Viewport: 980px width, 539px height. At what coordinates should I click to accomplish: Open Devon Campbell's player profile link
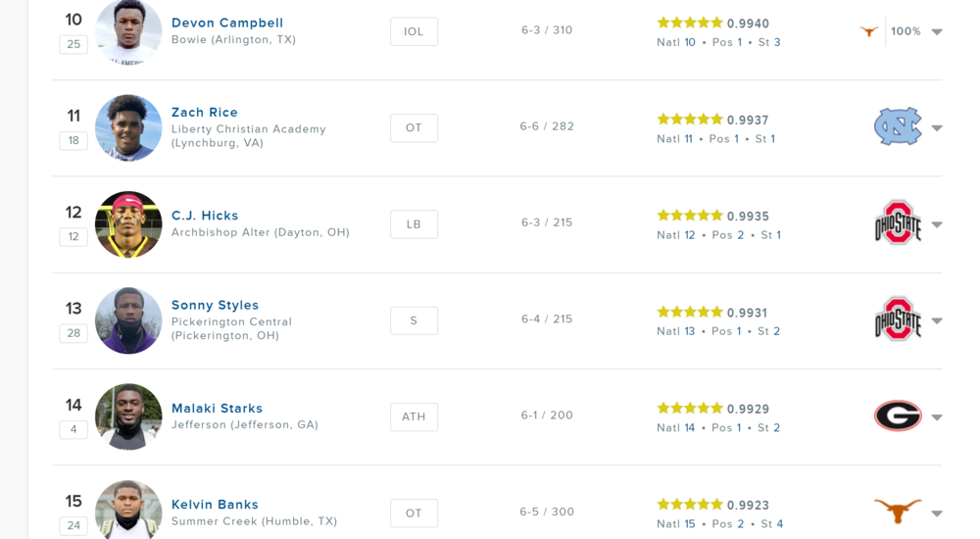click(x=227, y=23)
